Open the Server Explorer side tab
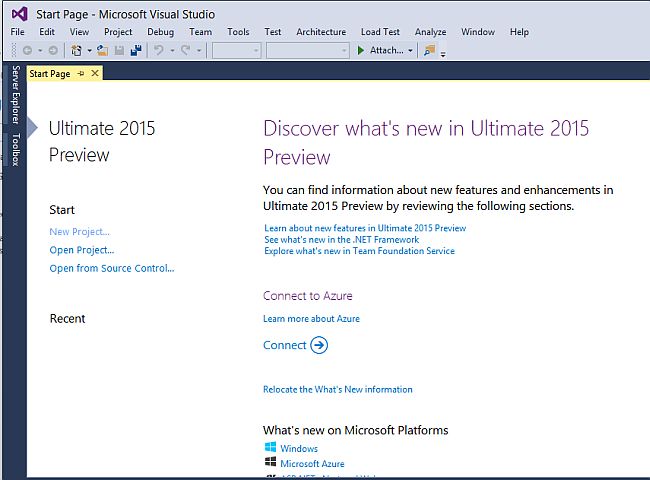This screenshot has height=480, width=650. tap(15, 94)
